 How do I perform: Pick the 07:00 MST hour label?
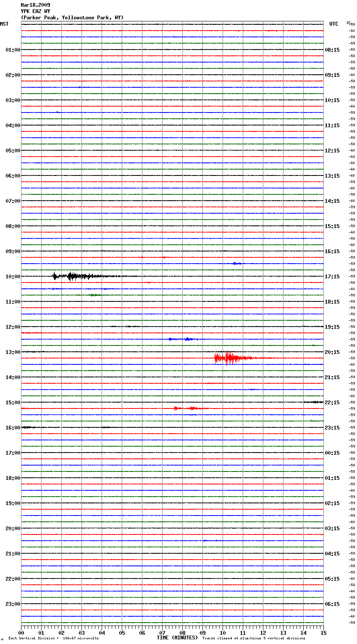[13, 201]
